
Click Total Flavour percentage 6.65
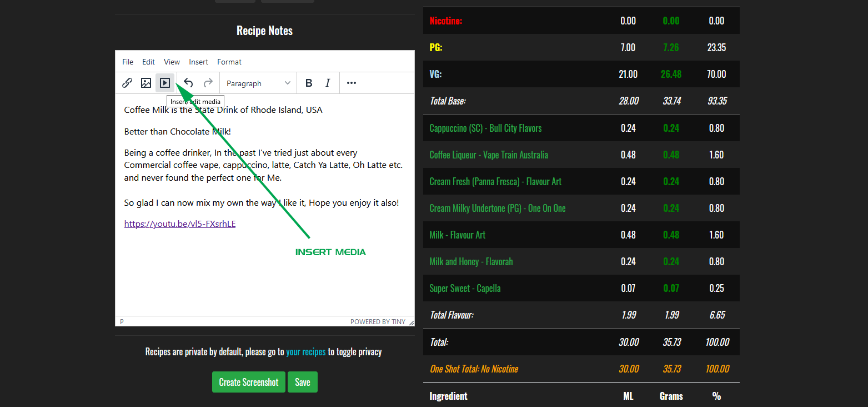(x=717, y=315)
